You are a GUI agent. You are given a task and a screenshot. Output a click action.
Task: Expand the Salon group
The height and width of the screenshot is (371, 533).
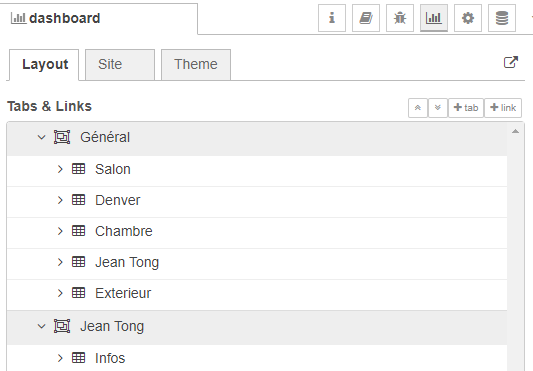point(60,169)
